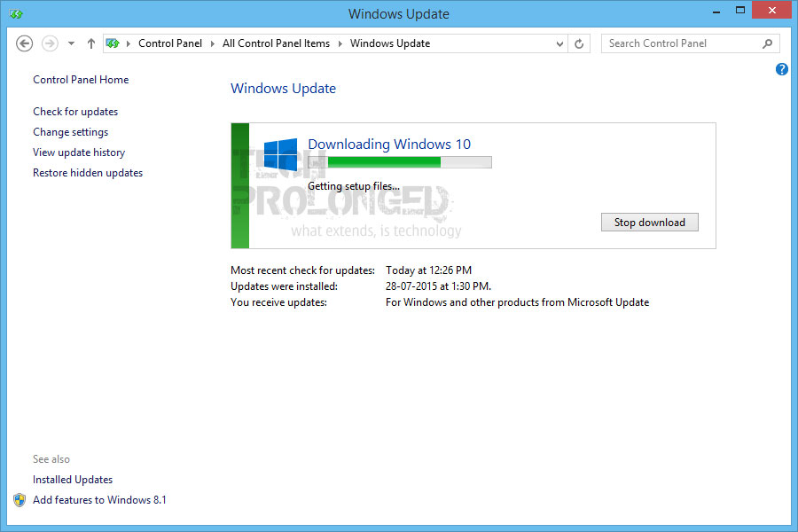Open Change settings link

pyautogui.click(x=71, y=132)
